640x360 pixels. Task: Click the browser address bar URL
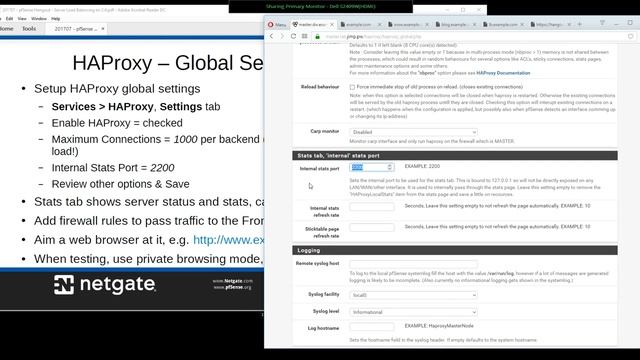pyautogui.click(x=373, y=37)
